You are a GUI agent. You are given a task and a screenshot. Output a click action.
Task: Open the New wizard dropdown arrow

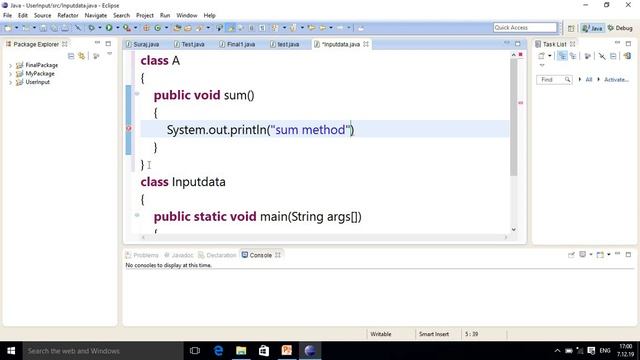pos(16,28)
